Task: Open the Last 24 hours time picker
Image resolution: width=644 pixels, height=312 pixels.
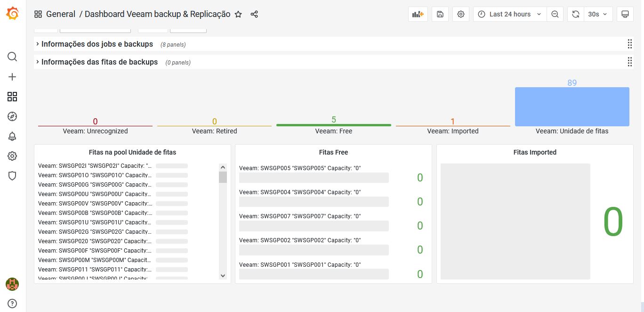Action: 510,14
